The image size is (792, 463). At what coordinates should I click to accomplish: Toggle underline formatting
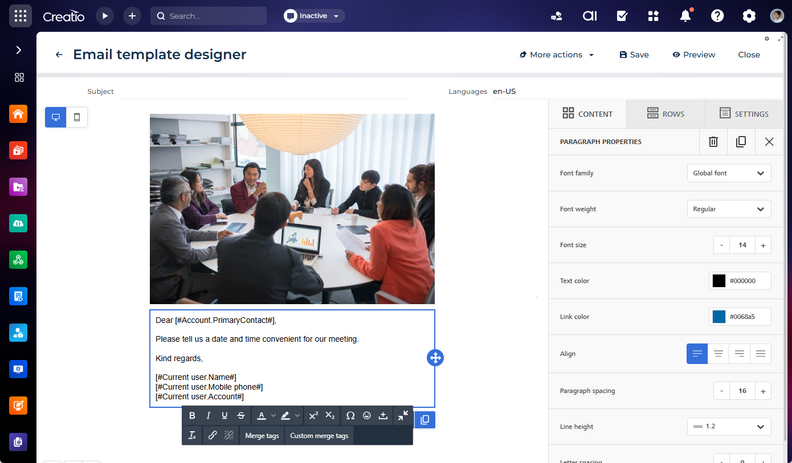pyautogui.click(x=224, y=416)
